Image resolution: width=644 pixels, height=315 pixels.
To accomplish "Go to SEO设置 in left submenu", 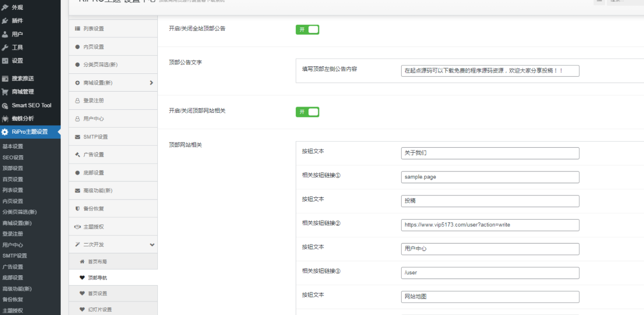I will 13,157.
